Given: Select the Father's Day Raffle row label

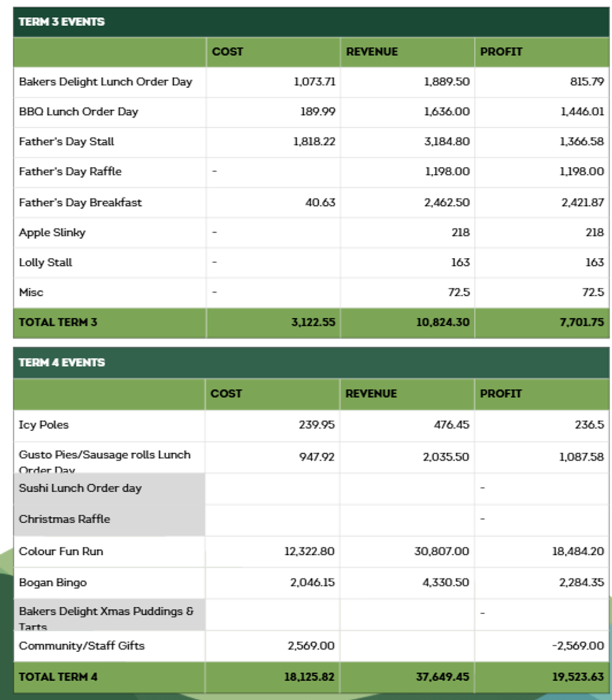Looking at the screenshot, I should [71, 171].
